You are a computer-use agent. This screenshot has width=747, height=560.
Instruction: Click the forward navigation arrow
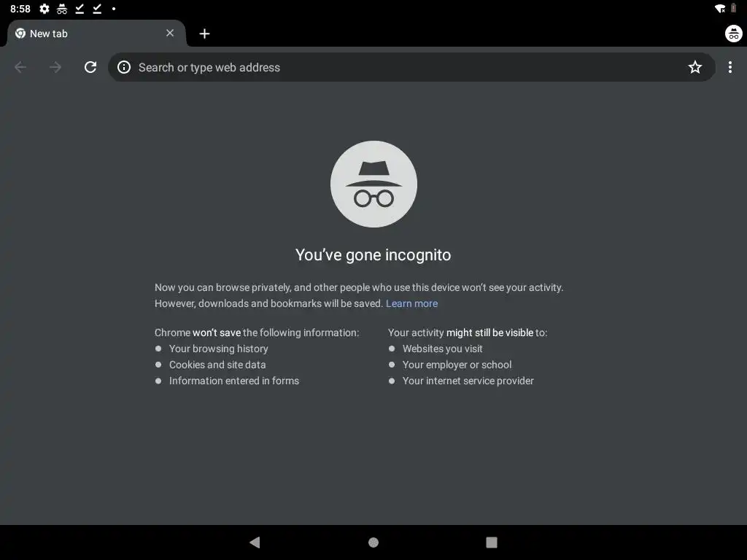pos(55,67)
